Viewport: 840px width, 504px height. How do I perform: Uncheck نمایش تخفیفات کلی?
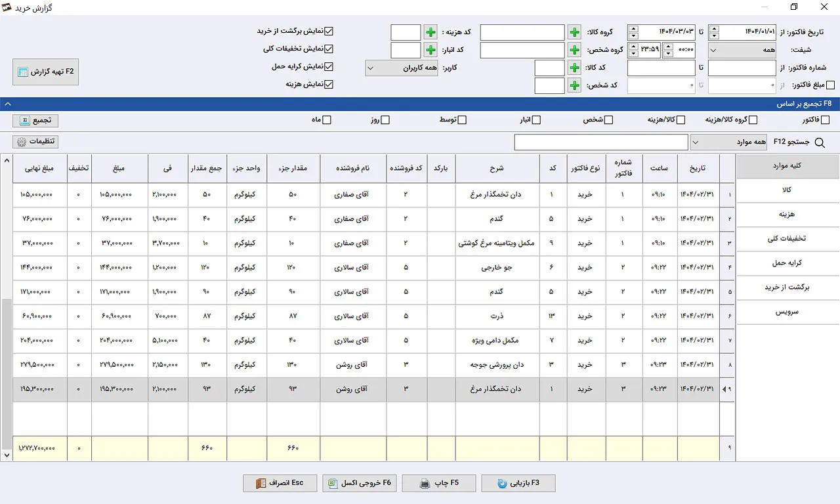pyautogui.click(x=329, y=49)
